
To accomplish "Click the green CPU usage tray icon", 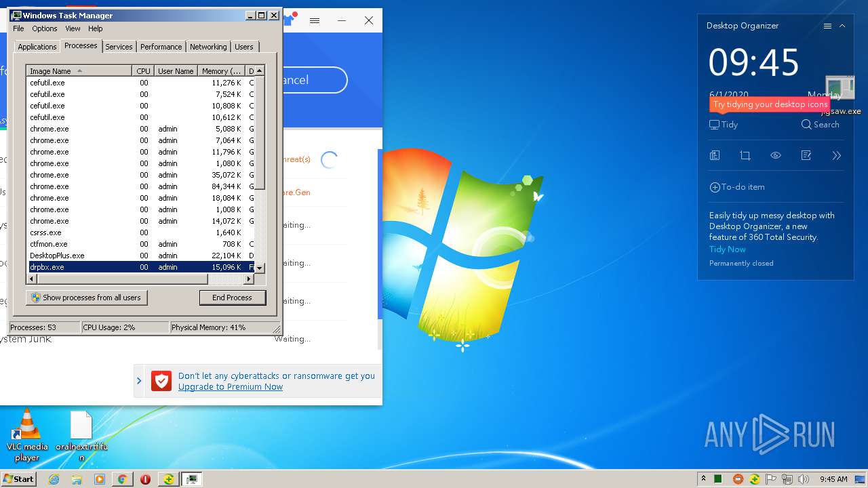I will pyautogui.click(x=718, y=479).
